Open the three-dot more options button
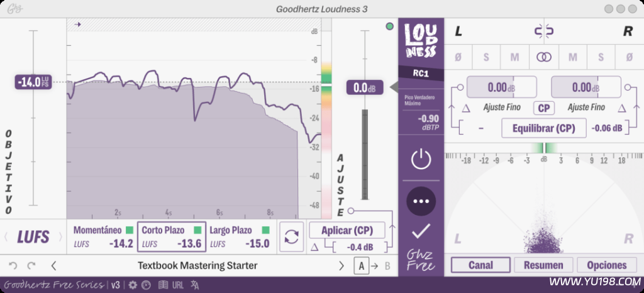This screenshot has height=293, width=644. click(421, 201)
